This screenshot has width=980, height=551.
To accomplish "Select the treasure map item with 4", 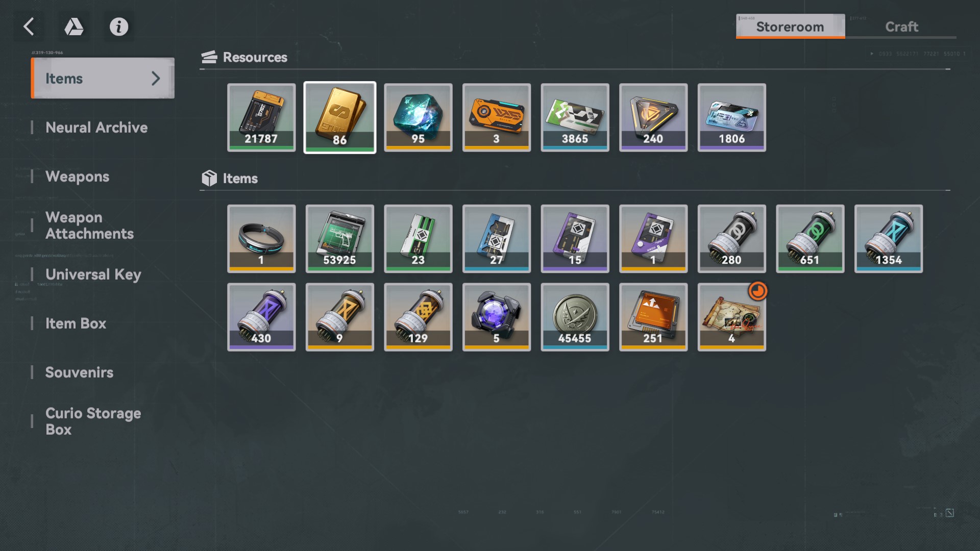I will tap(731, 317).
